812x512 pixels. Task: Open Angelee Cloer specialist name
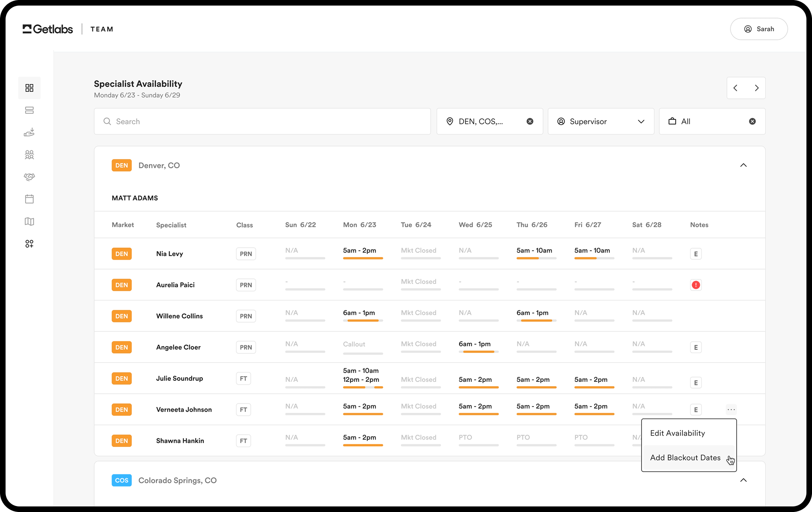pos(178,347)
